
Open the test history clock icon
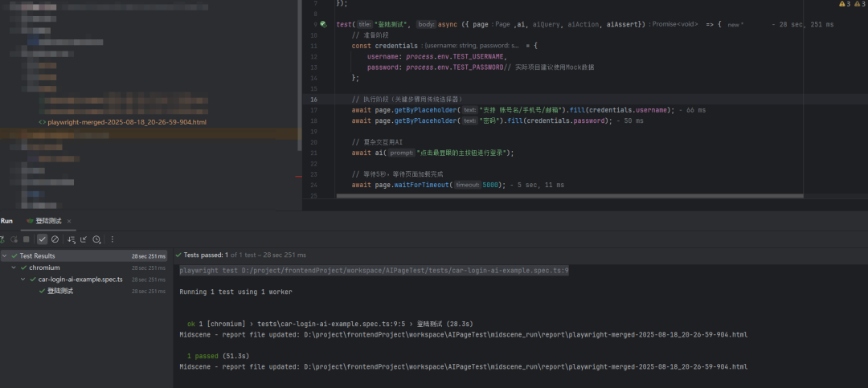click(96, 239)
